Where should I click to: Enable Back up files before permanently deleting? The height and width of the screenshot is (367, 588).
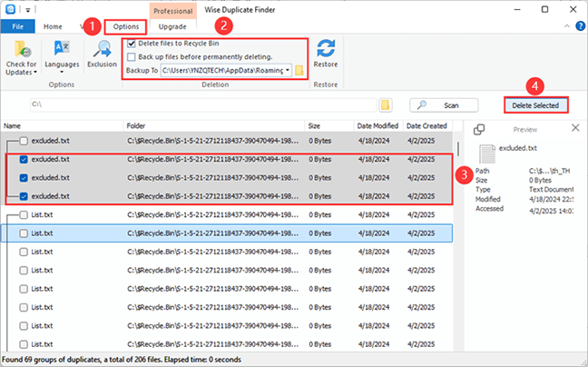click(x=132, y=57)
